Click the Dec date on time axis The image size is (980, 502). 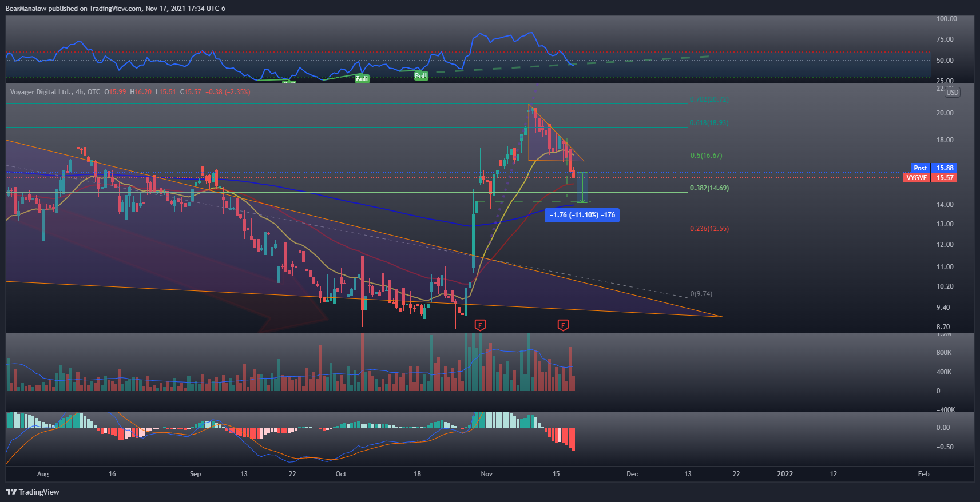tap(632, 474)
